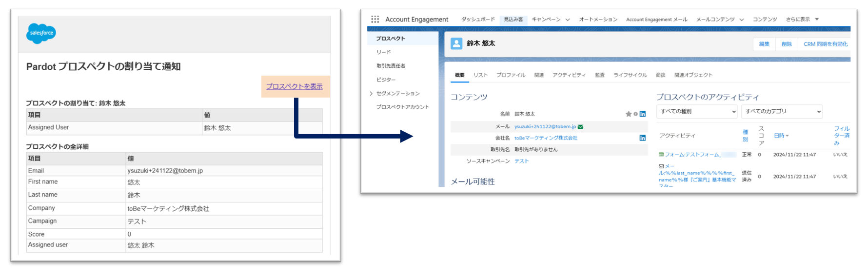Click the フィルター済み column header
Viewport: 868px width, 280px height.
(x=842, y=136)
